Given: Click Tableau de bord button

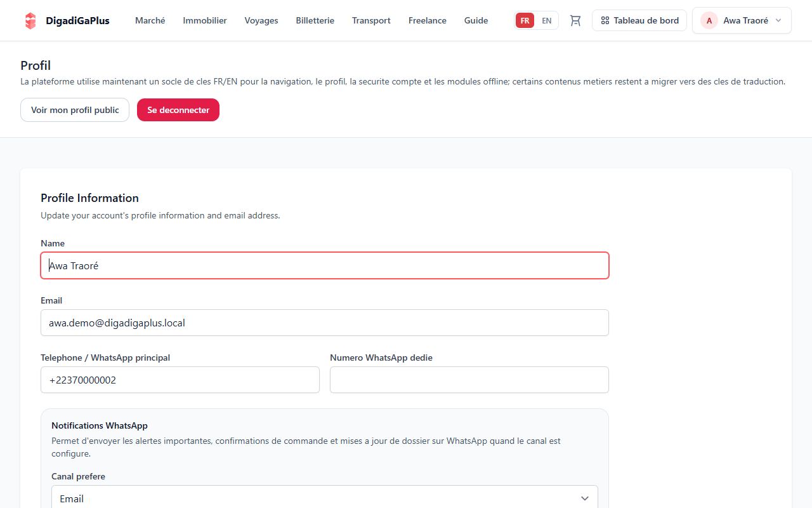Looking at the screenshot, I should 639,20.
